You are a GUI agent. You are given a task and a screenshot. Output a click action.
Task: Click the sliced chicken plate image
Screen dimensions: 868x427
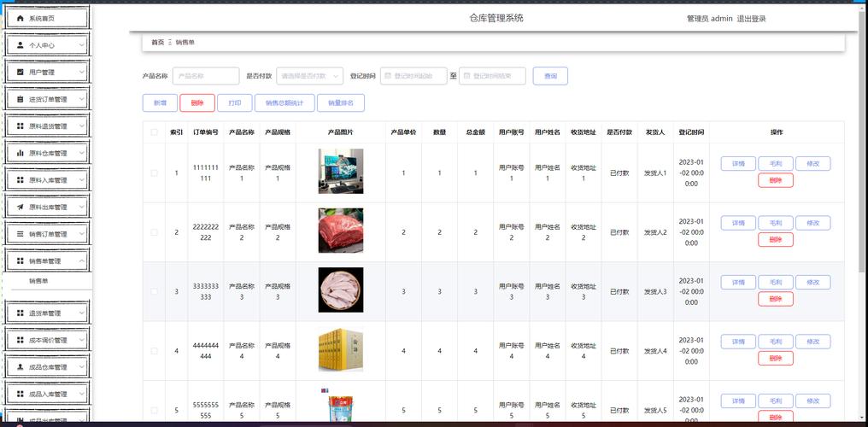pos(340,290)
